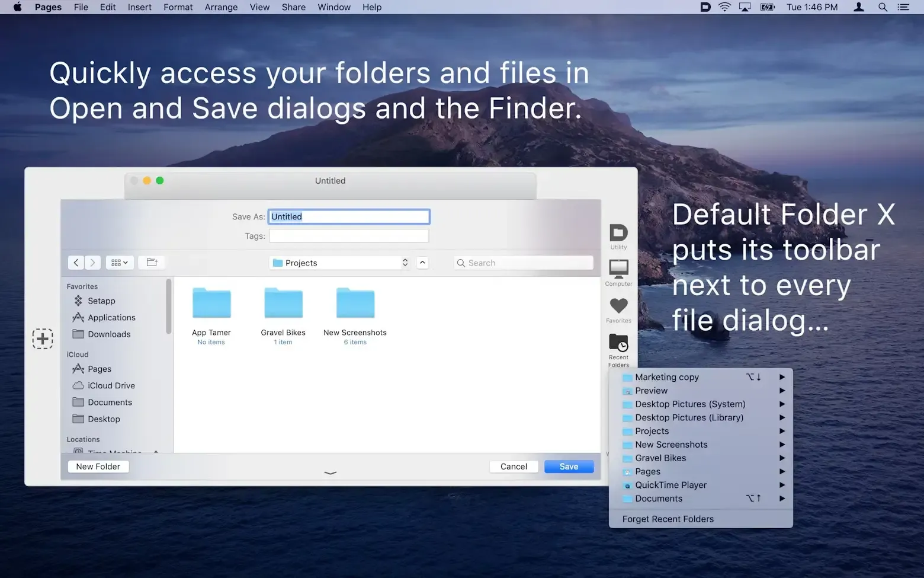Click the Computer icon in Default Folder X toolbar

(618, 272)
